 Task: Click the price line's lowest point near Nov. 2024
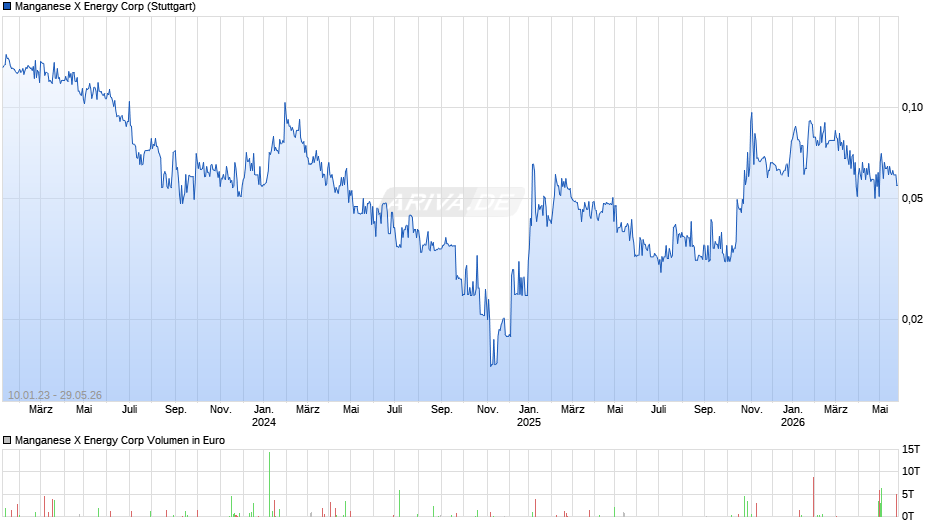click(491, 365)
